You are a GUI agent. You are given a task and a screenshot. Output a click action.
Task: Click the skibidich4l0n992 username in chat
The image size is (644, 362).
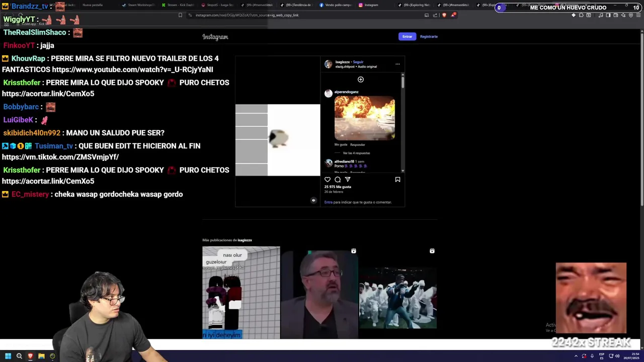(32, 133)
